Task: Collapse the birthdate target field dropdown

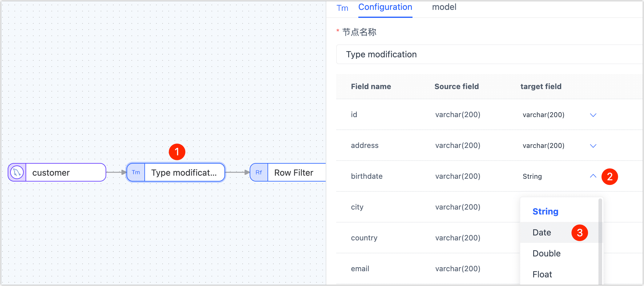Action: click(593, 176)
